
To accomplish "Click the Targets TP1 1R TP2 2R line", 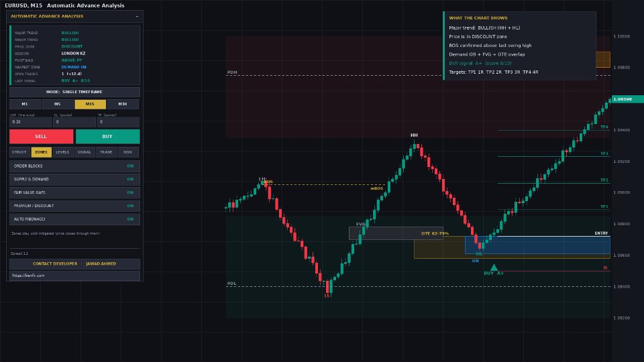I will (x=493, y=72).
